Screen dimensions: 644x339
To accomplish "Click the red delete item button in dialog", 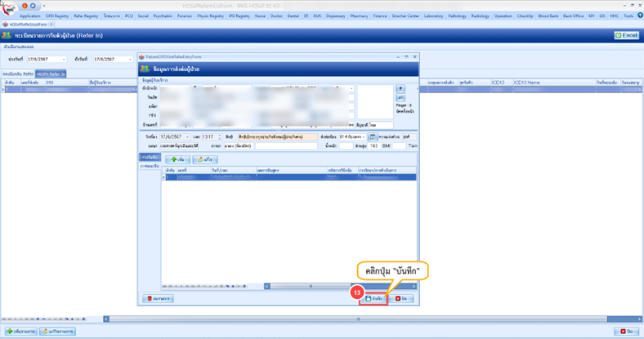I will pos(158,299).
